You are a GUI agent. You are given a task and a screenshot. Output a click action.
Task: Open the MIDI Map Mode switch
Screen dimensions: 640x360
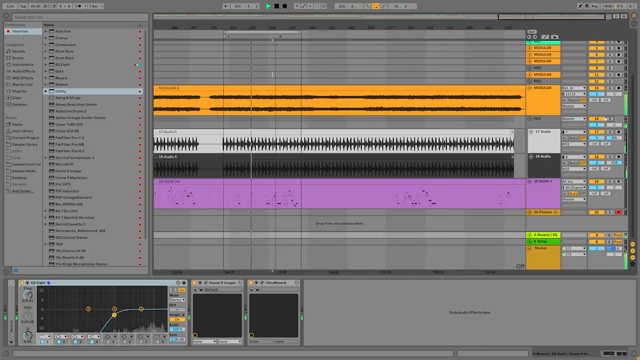[x=608, y=6]
